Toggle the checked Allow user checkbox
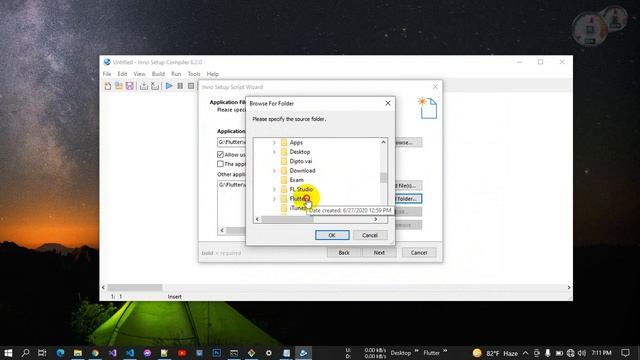 tap(220, 155)
